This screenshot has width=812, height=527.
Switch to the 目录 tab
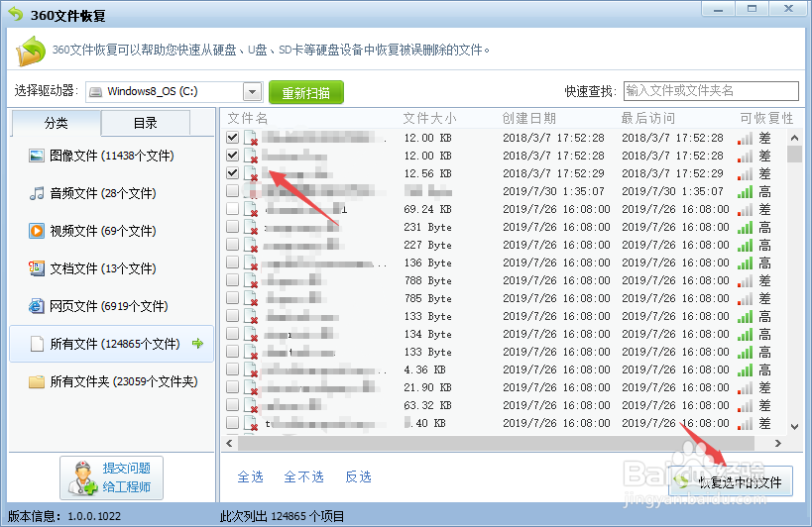(x=146, y=123)
